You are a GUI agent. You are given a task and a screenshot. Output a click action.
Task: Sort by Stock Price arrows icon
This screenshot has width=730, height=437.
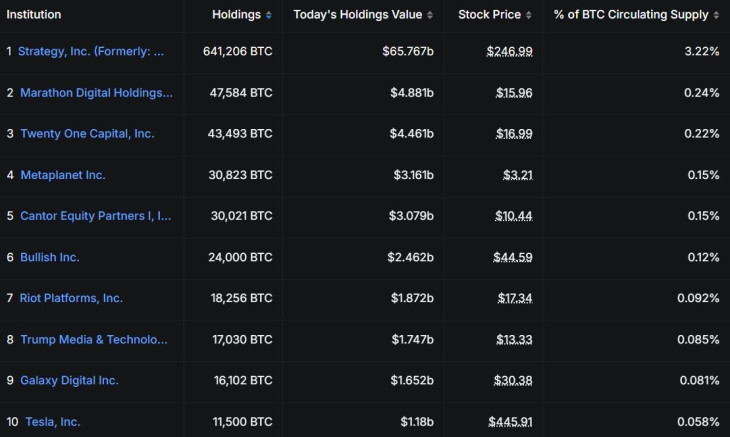click(528, 15)
